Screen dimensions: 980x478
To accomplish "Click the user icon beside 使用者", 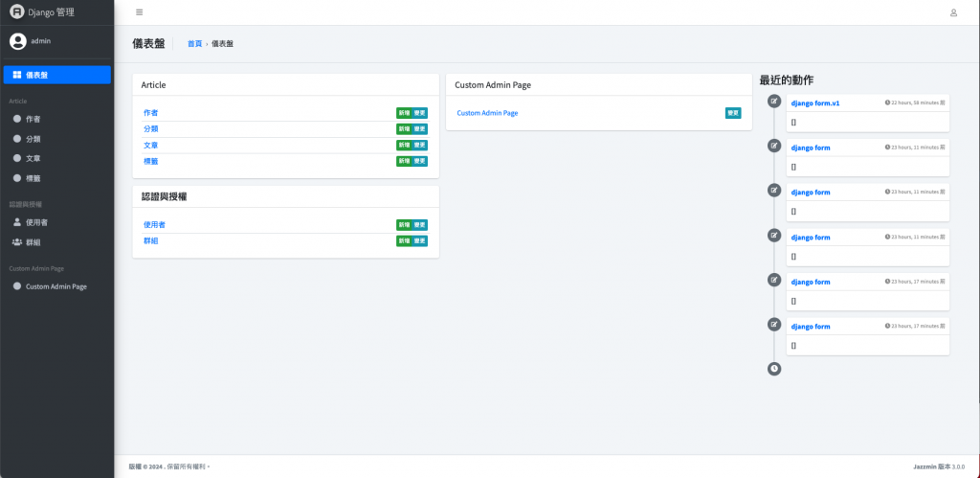I will [17, 222].
